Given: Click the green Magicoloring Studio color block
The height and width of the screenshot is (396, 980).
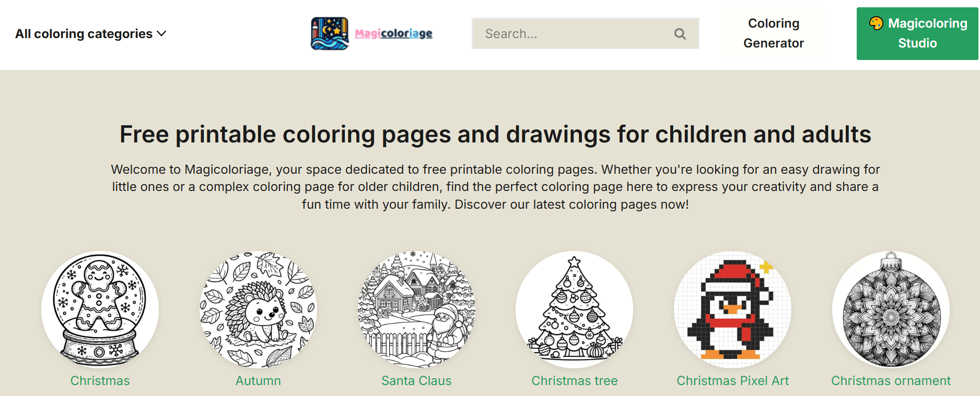Looking at the screenshot, I should tap(917, 33).
